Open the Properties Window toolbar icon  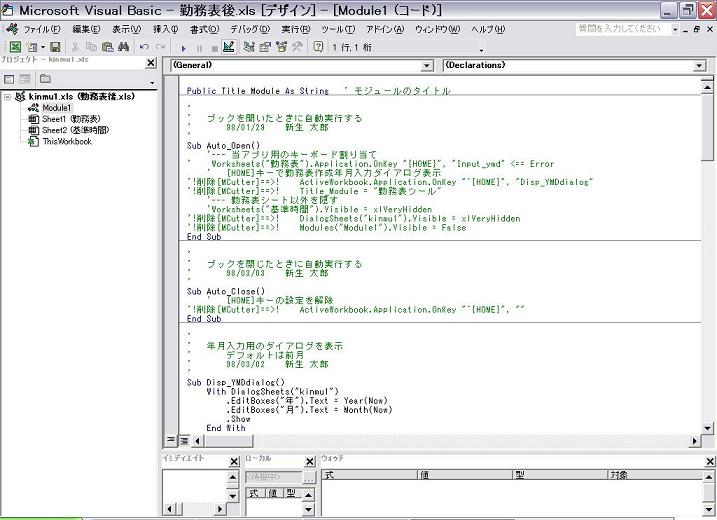(265, 47)
